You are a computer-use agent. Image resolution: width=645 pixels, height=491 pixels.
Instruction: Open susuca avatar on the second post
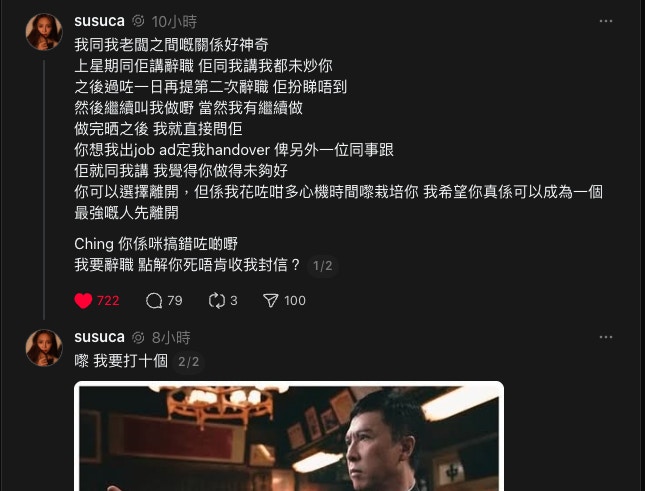click(x=44, y=347)
